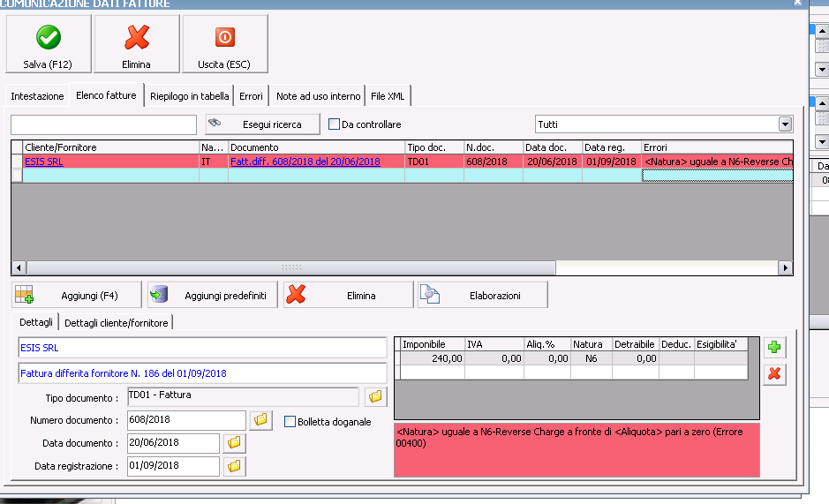Click the horizontal scrollbar thumb of invoice grid

point(291,267)
